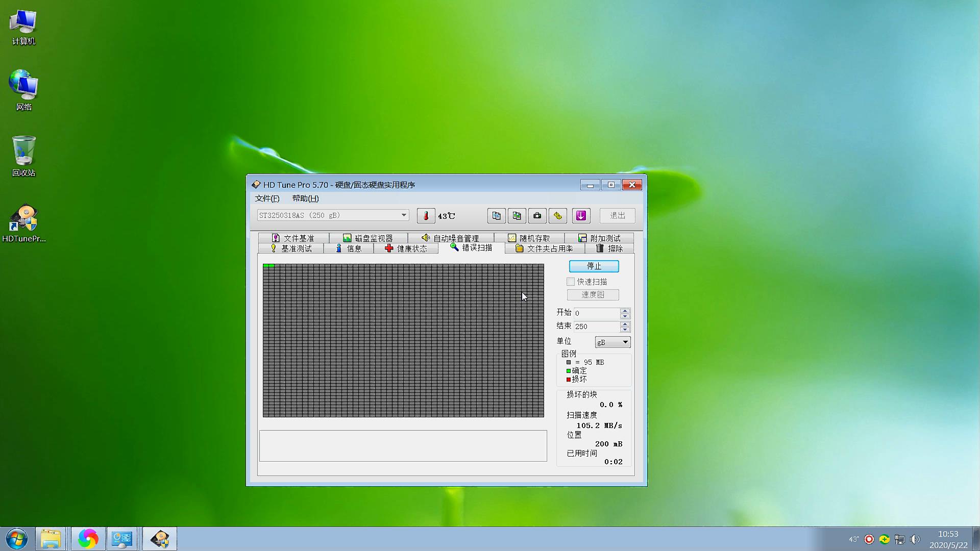This screenshot has height=551, width=980.
Task: Click the camera save screenshot icon
Action: click(x=537, y=216)
